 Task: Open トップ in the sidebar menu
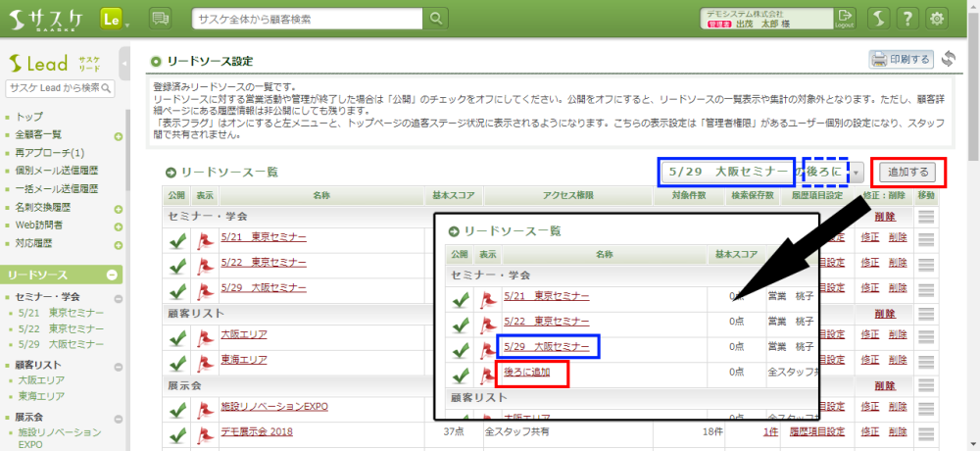pyautogui.click(x=29, y=116)
